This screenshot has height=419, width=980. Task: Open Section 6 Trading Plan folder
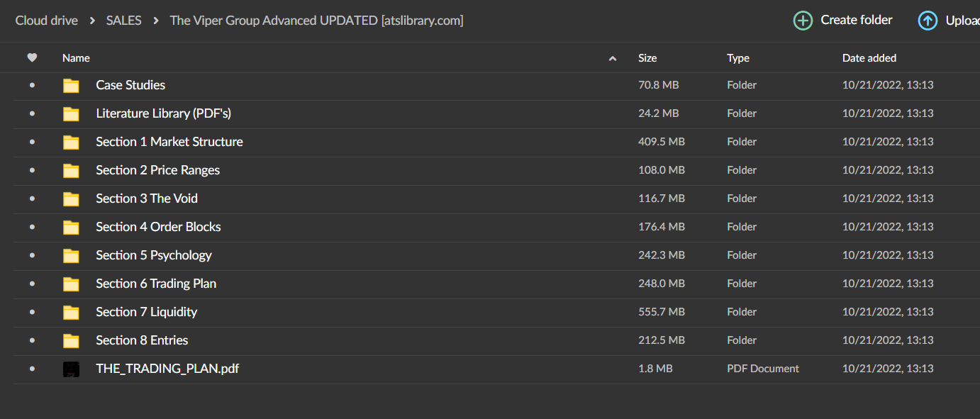156,284
